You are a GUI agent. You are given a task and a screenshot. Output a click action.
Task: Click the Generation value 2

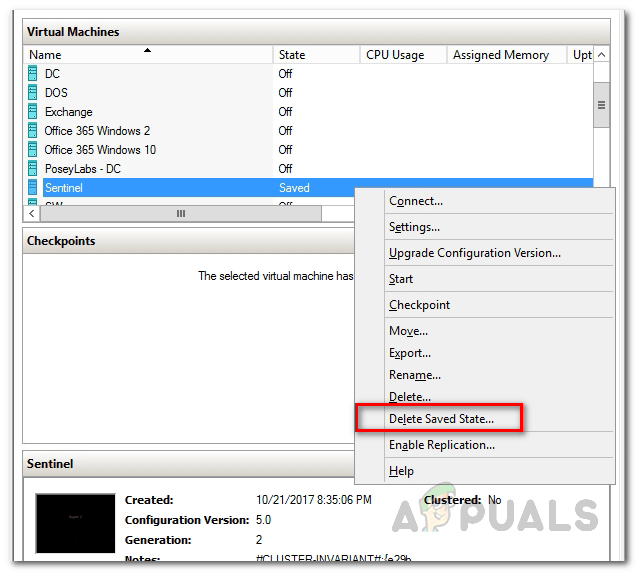(x=259, y=540)
